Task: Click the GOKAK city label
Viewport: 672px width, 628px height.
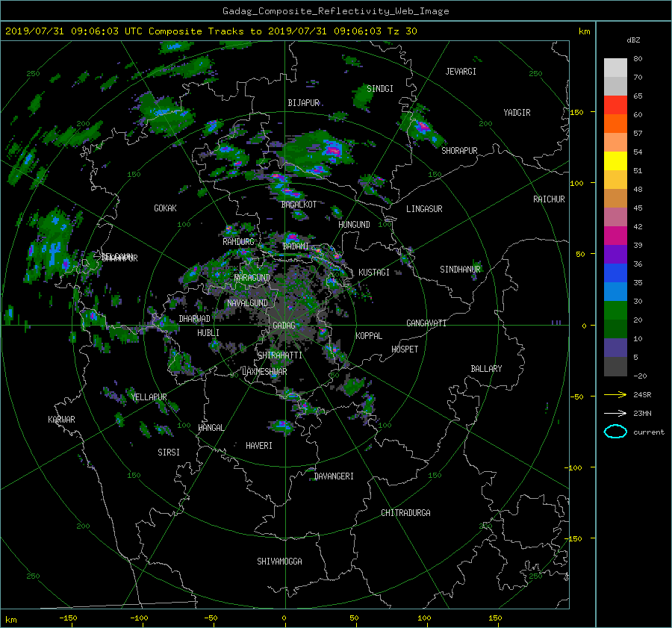Action: point(165,208)
